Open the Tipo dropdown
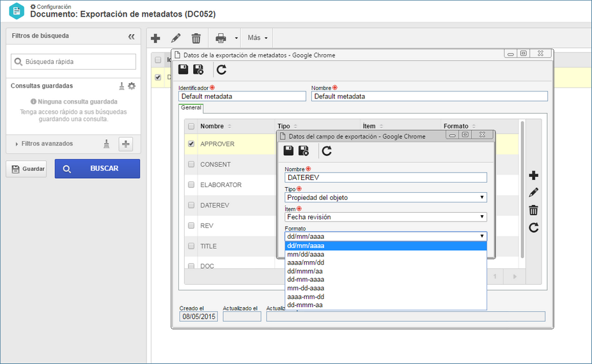592x364 pixels. tap(386, 197)
